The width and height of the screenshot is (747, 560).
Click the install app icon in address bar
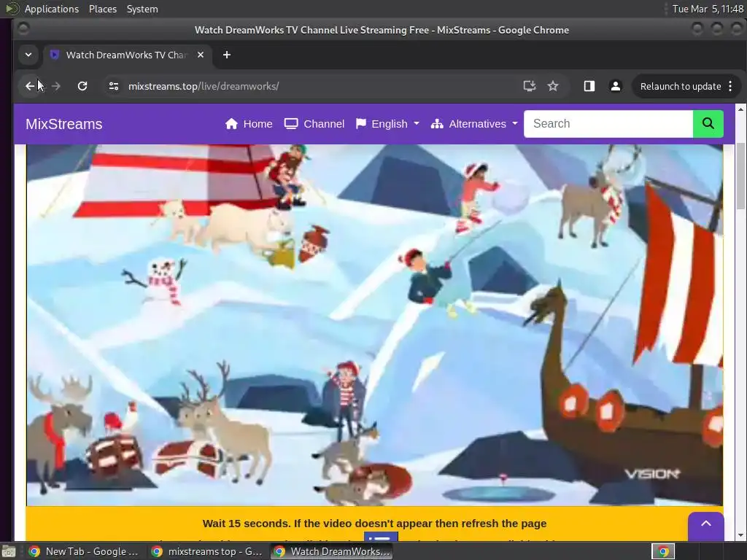(530, 86)
